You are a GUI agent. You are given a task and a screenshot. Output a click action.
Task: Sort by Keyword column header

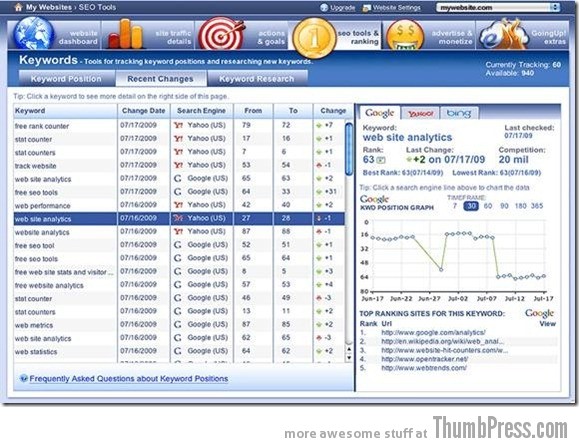[x=65, y=111]
